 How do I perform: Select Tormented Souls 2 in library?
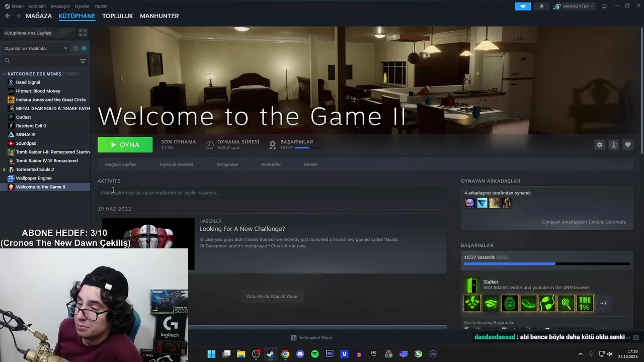click(x=35, y=169)
